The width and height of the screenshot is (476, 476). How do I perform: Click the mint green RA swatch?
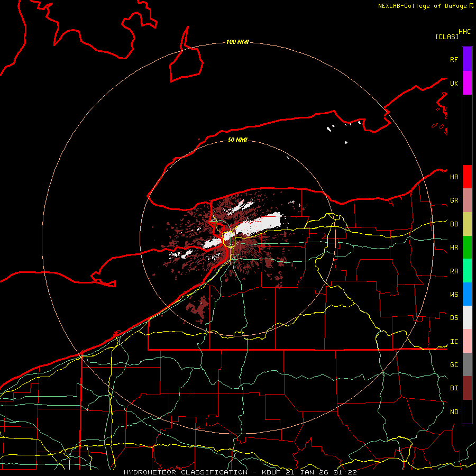click(467, 271)
